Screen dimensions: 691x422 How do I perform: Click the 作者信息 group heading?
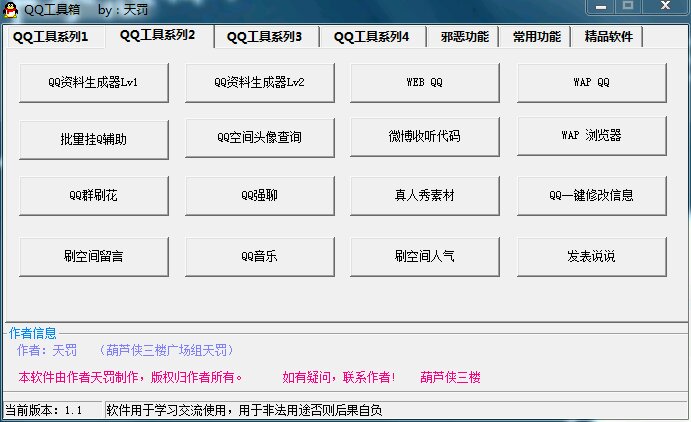(x=33, y=333)
